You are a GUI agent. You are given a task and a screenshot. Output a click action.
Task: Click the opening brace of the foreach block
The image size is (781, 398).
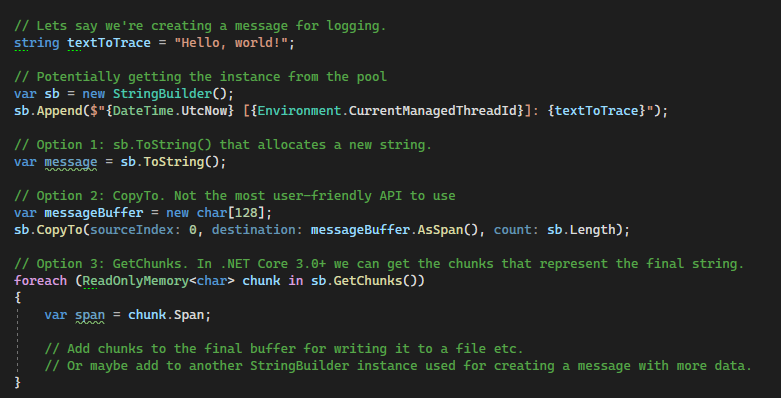point(18,298)
